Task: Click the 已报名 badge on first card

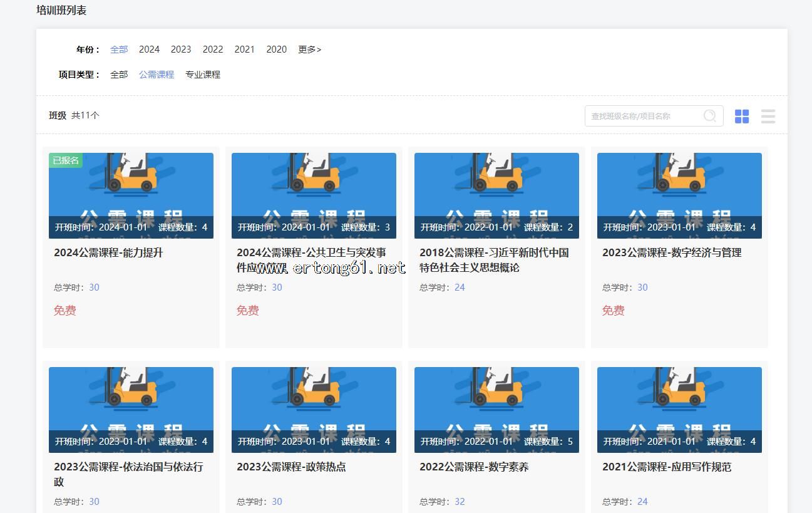Action: tap(66, 160)
